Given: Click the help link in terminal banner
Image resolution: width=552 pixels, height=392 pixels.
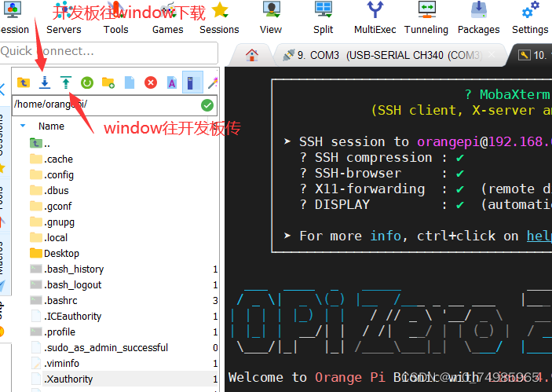Looking at the screenshot, I should (x=539, y=236).
